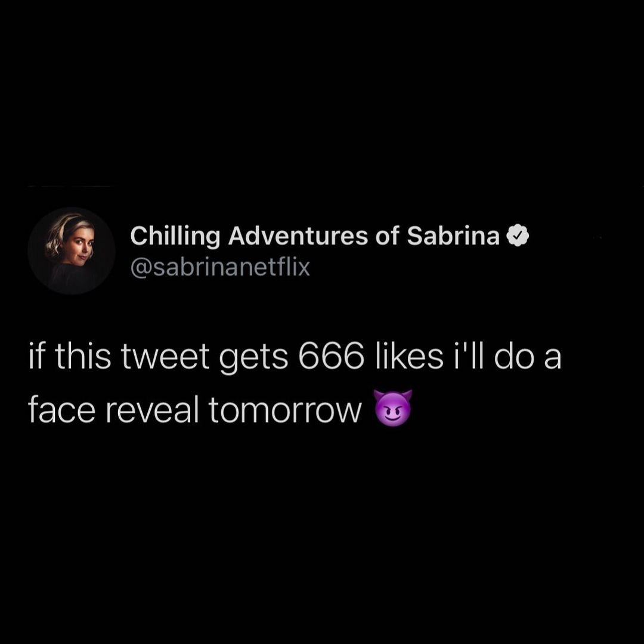Click the word "likes" in the post text
Image resolution: width=644 pixels, height=644 pixels.
pyautogui.click(x=410, y=355)
